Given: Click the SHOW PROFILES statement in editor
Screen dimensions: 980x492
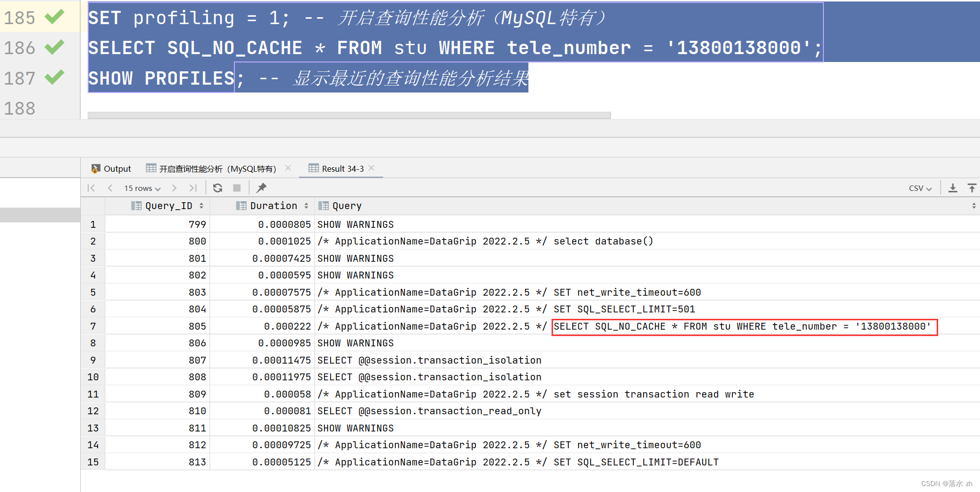Looking at the screenshot, I should click(x=161, y=78).
